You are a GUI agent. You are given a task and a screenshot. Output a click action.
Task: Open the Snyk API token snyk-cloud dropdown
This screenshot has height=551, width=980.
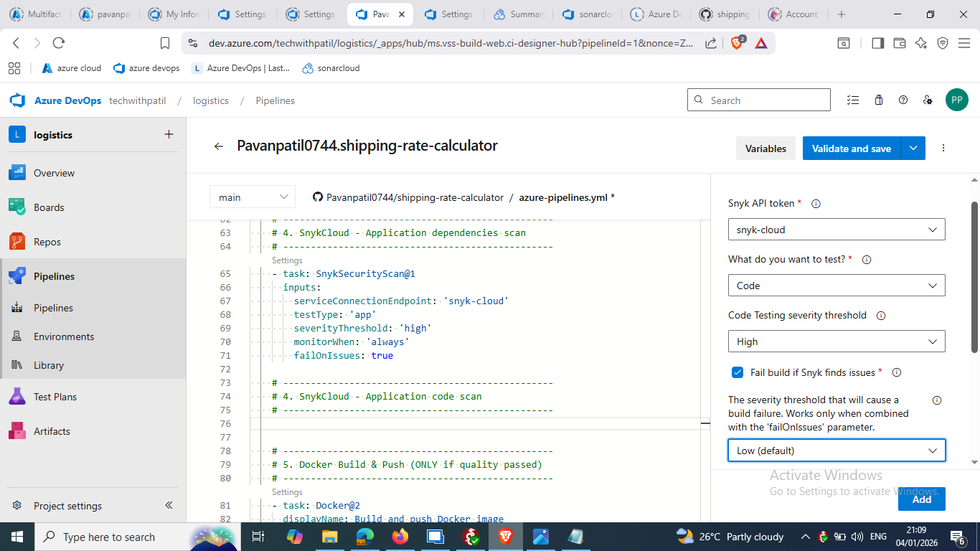point(836,230)
